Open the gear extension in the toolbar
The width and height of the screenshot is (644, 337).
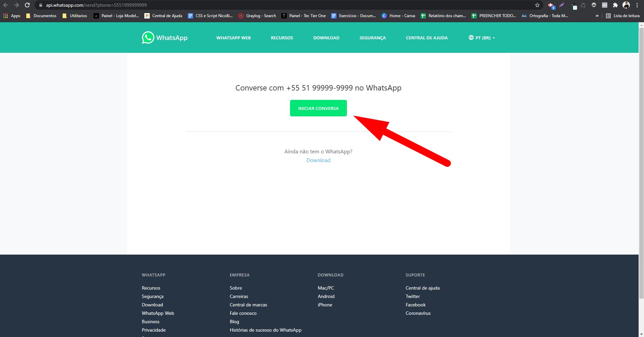[594, 5]
